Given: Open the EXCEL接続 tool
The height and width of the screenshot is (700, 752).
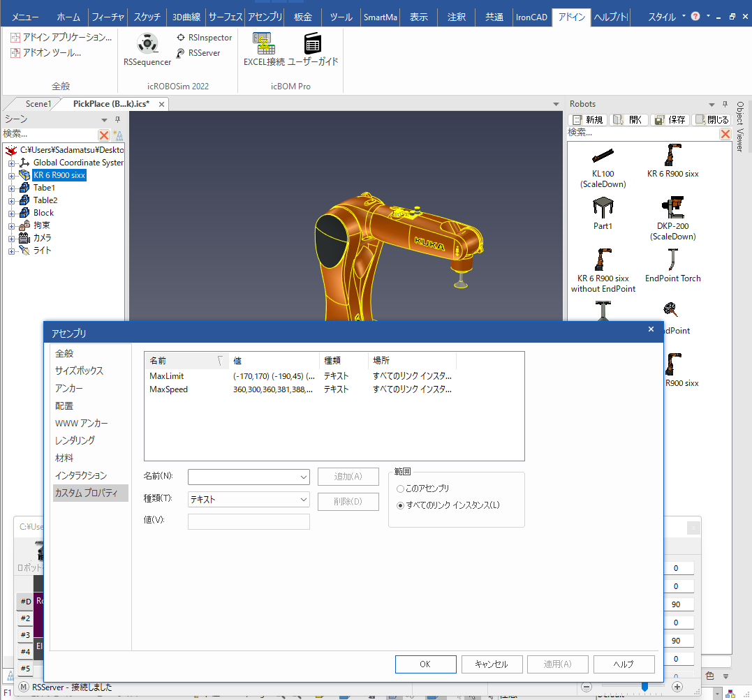Looking at the screenshot, I should pyautogui.click(x=264, y=50).
